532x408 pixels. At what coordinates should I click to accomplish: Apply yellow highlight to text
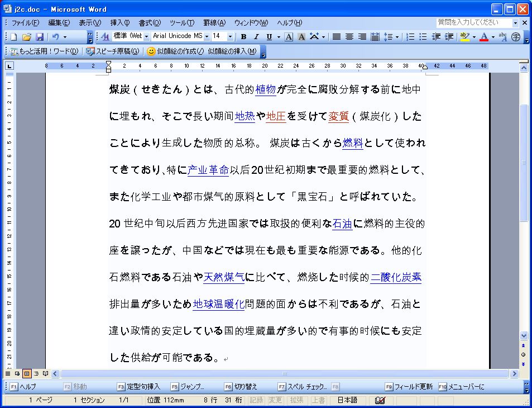click(465, 37)
